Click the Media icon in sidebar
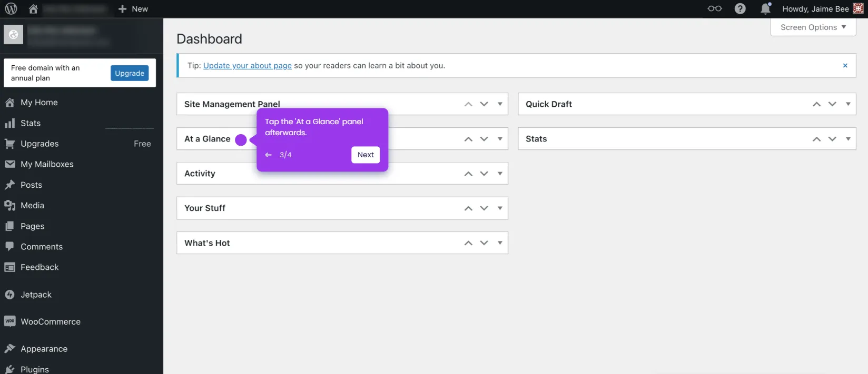Viewport: 868px width, 374px height. pos(10,206)
